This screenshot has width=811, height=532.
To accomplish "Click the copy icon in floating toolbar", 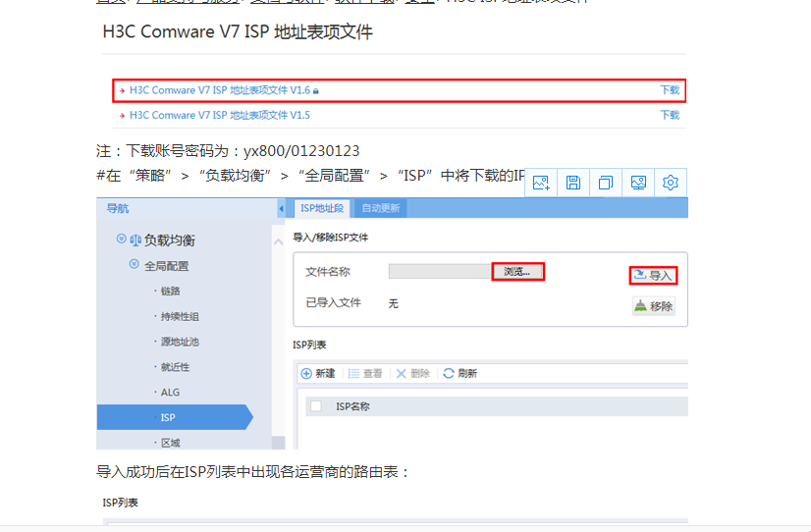I will tap(606, 183).
